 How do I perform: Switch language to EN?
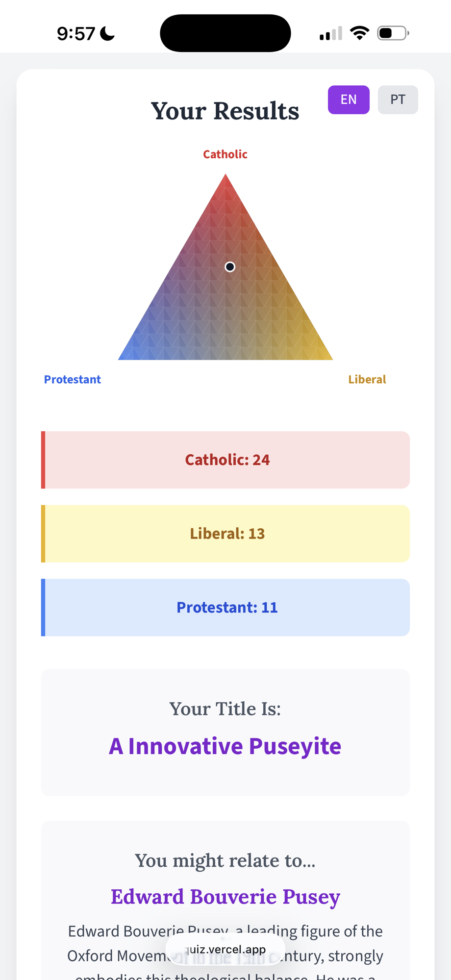pyautogui.click(x=349, y=100)
